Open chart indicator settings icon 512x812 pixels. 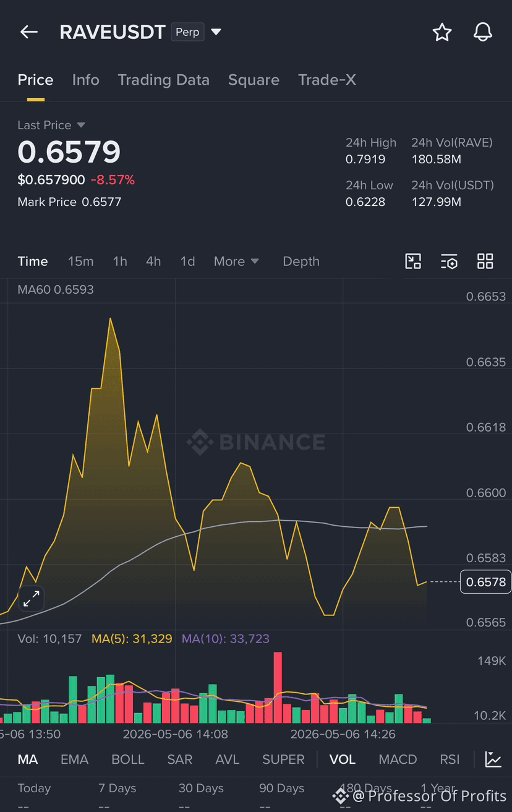point(449,261)
